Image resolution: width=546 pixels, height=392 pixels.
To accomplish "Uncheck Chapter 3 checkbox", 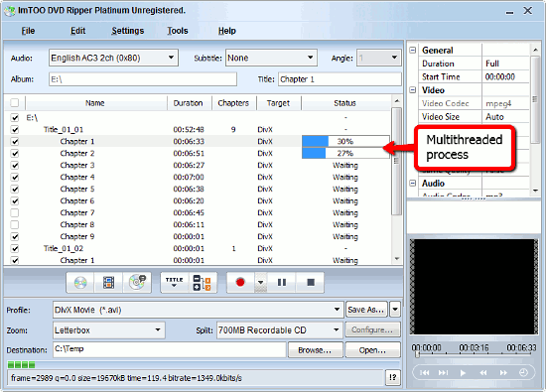I will point(15,166).
